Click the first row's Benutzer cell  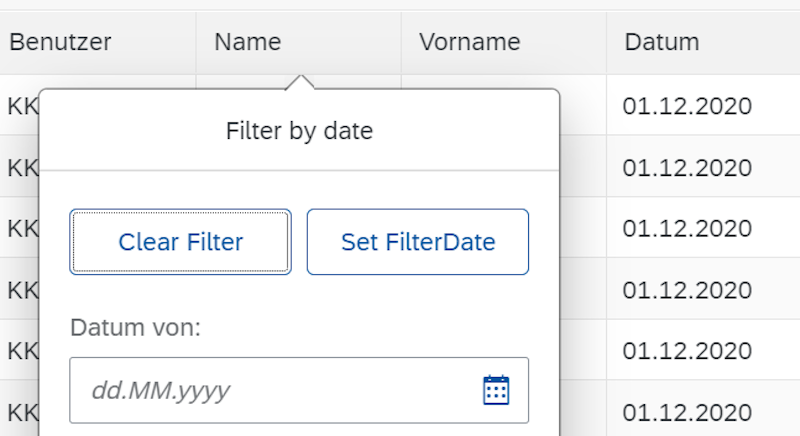point(20,105)
